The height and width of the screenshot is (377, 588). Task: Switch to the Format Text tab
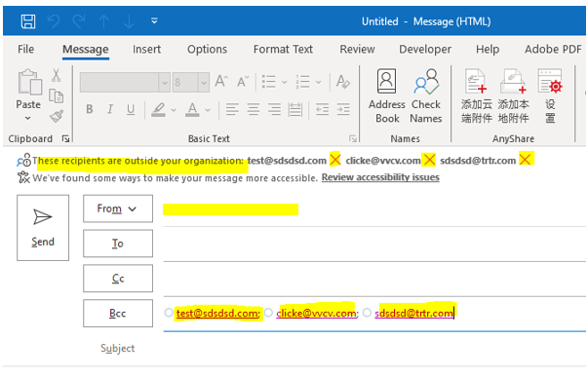point(283,49)
